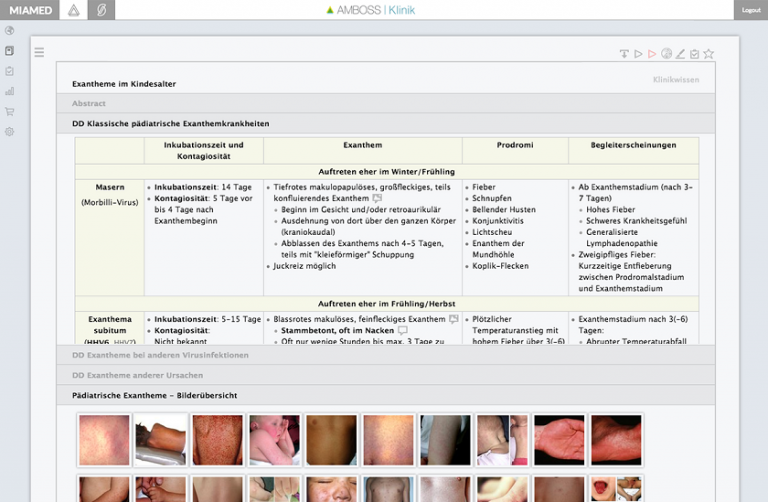Expand the Abstract section
Viewport: 768px width, 502px height.
90,103
